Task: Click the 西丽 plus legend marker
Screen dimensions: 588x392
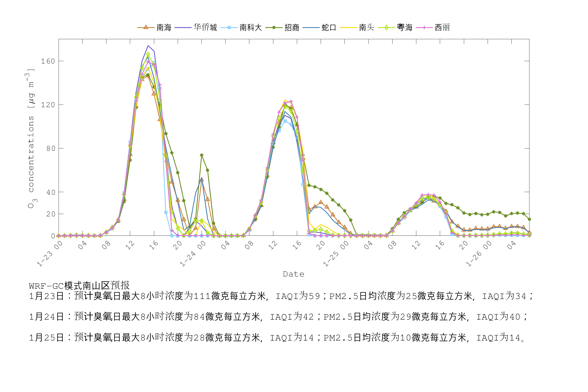Action: pyautogui.click(x=424, y=27)
